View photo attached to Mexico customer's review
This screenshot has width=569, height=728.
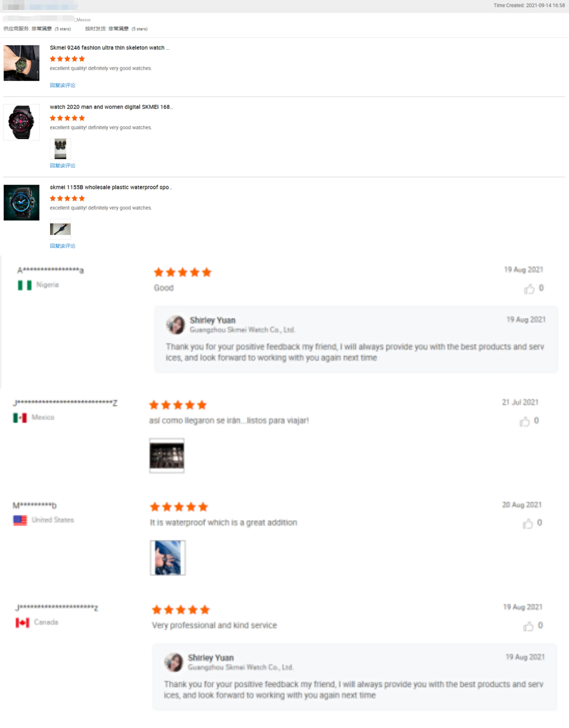click(167, 456)
